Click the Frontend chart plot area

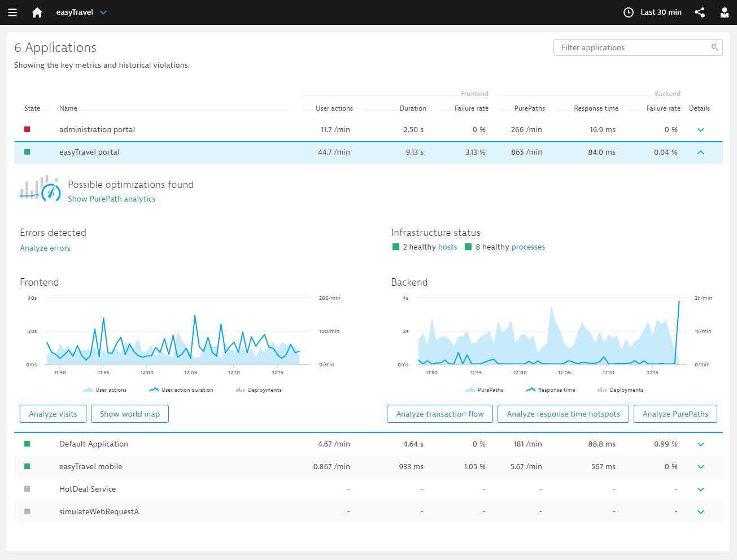tap(178, 331)
